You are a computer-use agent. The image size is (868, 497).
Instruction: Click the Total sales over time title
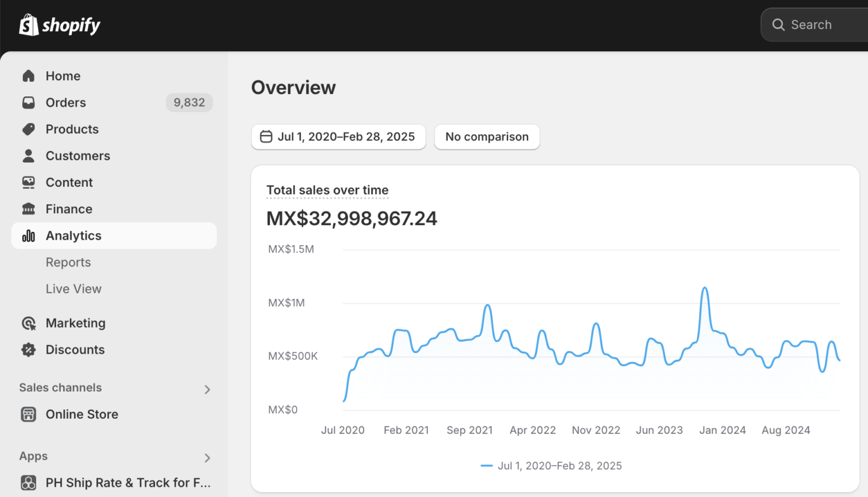327,190
